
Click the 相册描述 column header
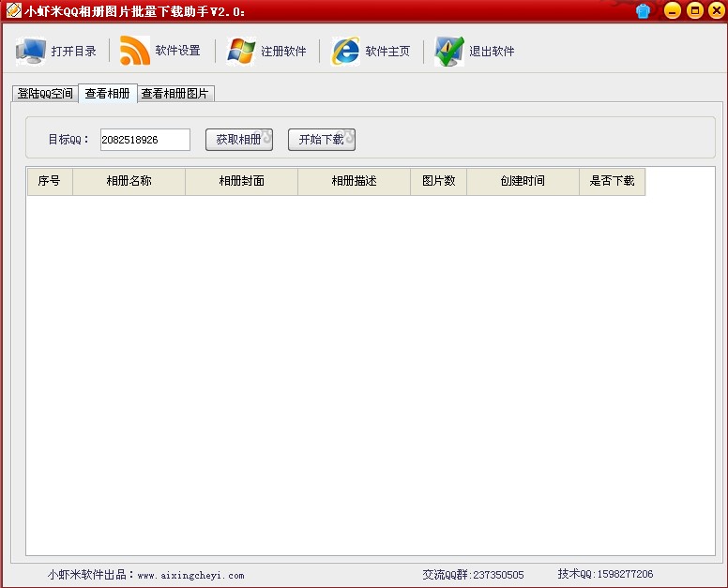click(355, 181)
